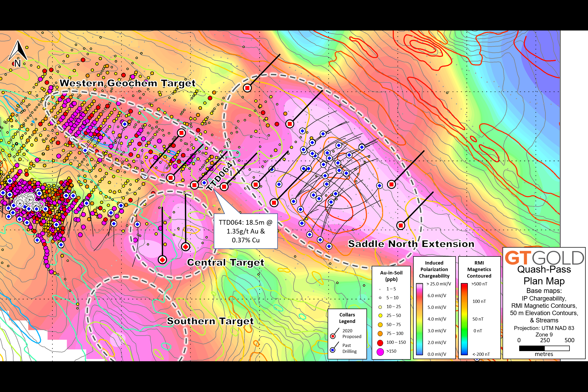This screenshot has width=588, height=392.
Task: Click the 100 nT magnetics label
Action: [479, 302]
